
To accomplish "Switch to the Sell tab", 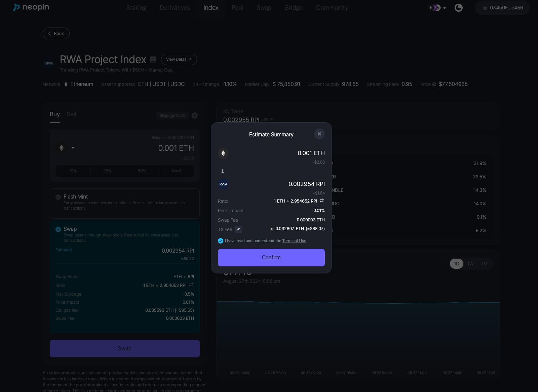I will point(71,114).
